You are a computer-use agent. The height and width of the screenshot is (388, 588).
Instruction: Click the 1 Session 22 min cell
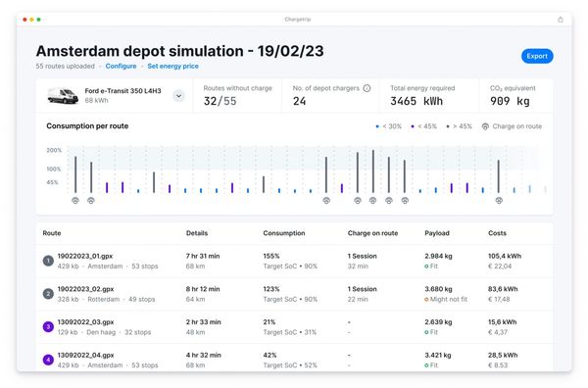click(363, 294)
